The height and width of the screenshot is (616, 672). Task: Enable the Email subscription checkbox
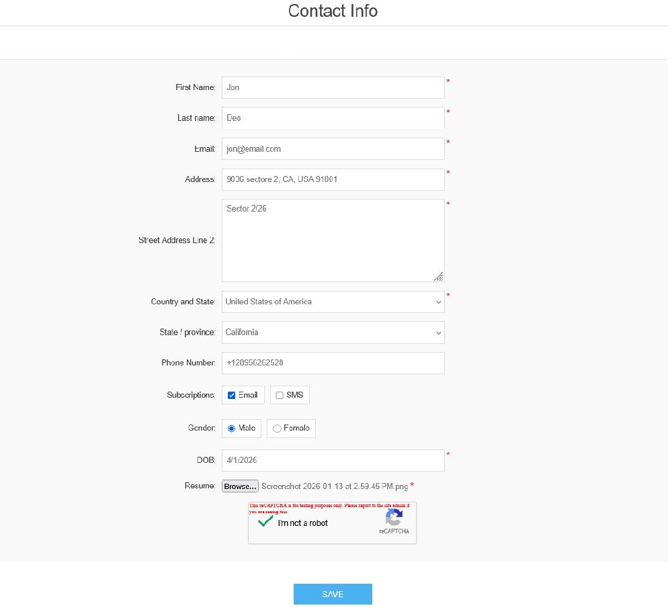click(x=231, y=395)
